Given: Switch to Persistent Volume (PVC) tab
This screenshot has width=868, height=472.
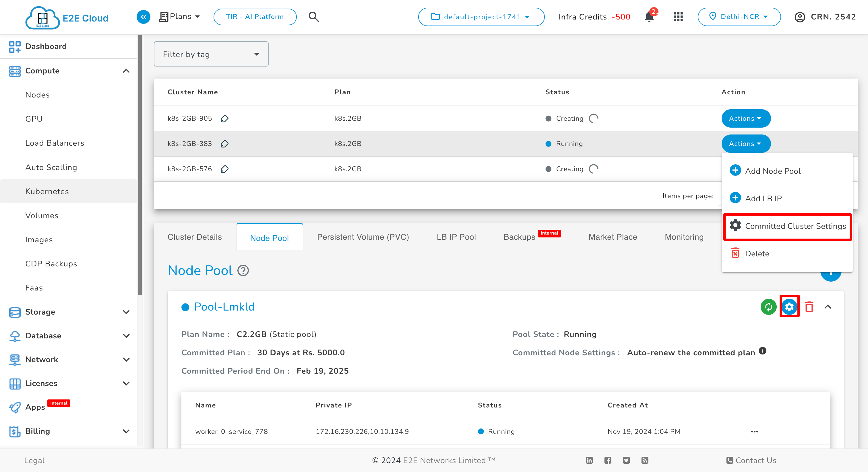Looking at the screenshot, I should pos(363,237).
